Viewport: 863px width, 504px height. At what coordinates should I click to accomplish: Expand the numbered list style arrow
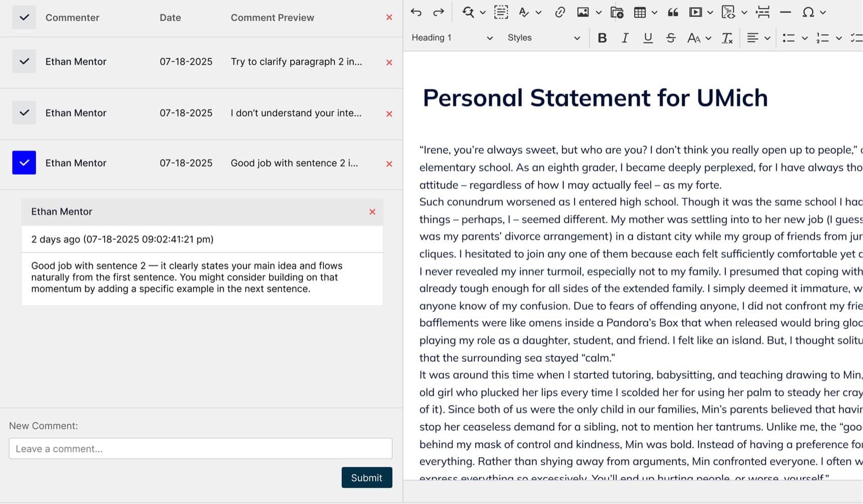(x=839, y=38)
